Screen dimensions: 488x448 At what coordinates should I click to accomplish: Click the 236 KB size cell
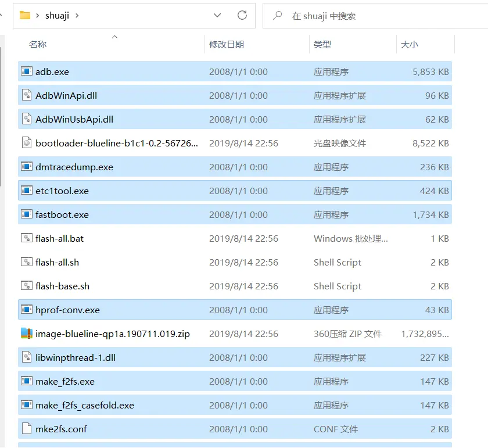point(435,167)
